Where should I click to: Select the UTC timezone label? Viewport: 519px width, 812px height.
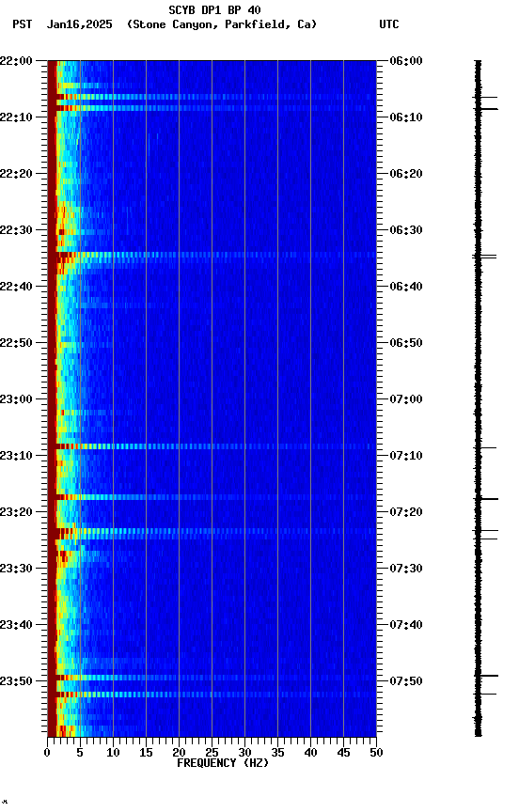[x=389, y=24]
